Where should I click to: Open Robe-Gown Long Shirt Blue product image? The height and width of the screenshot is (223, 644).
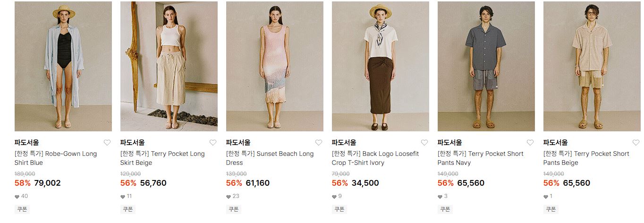click(x=63, y=66)
